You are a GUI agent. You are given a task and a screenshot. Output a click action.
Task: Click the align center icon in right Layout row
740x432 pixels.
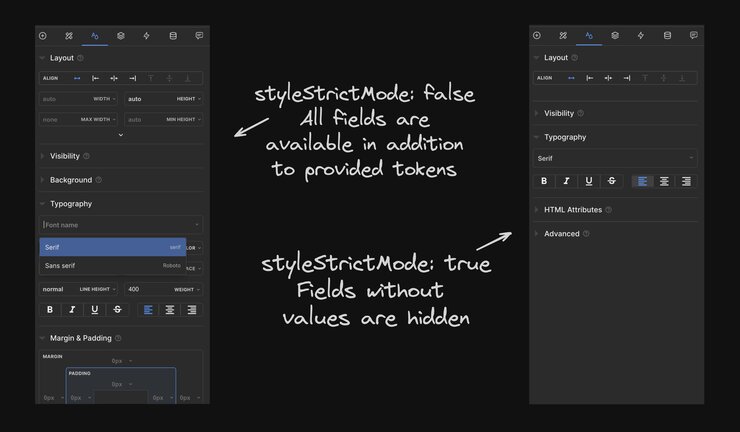pyautogui.click(x=608, y=77)
